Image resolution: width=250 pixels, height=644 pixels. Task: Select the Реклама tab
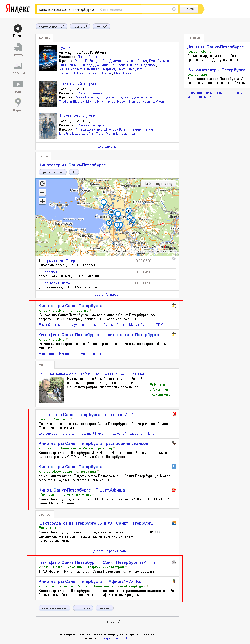pyautogui.click(x=194, y=38)
